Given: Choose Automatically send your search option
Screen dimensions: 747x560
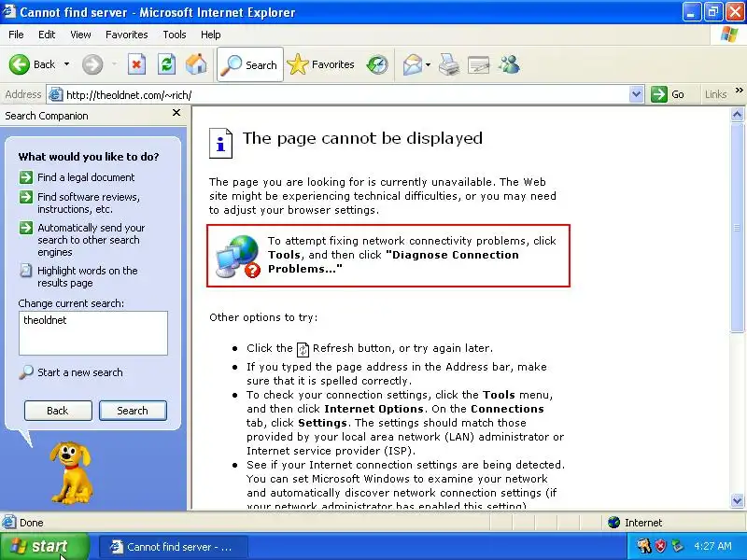Looking at the screenshot, I should tap(91, 240).
